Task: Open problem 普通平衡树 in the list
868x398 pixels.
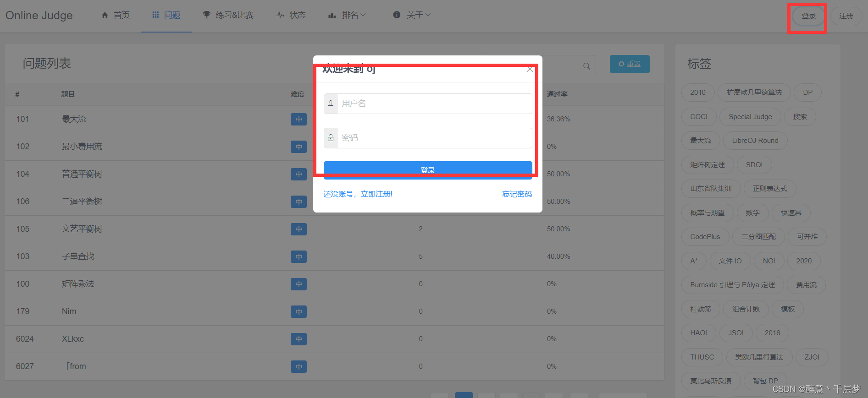Action: point(82,174)
